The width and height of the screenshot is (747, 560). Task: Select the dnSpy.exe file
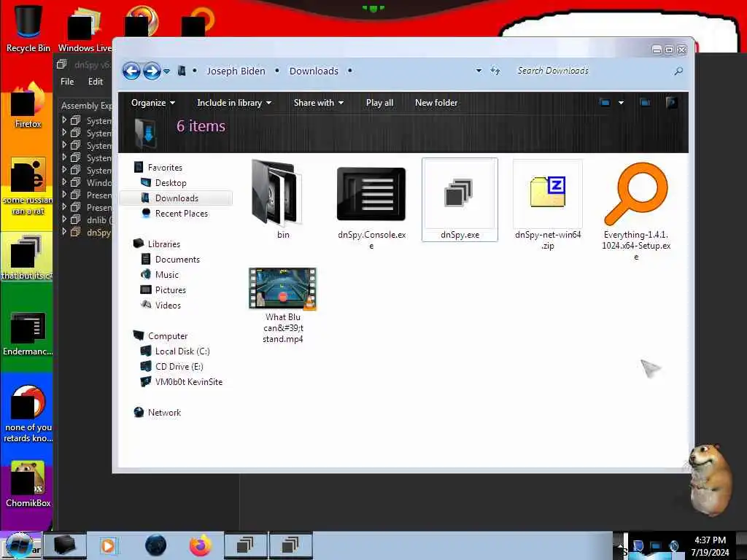click(460, 200)
